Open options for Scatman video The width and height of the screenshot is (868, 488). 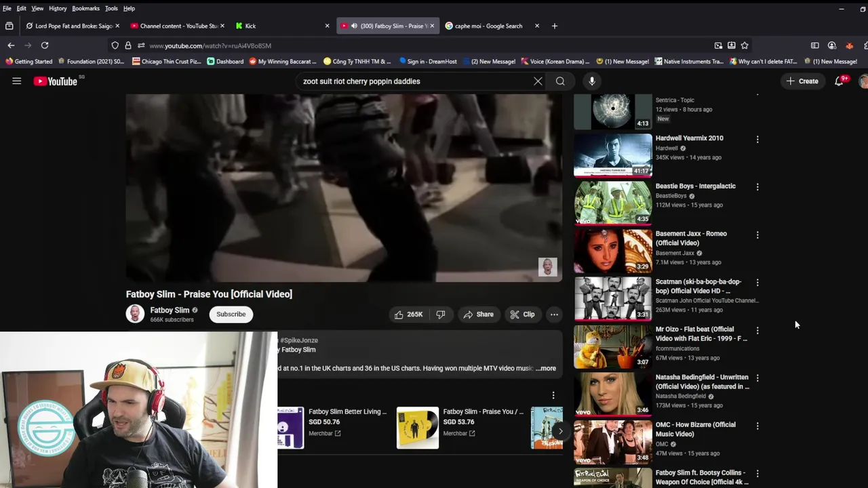coord(757,283)
